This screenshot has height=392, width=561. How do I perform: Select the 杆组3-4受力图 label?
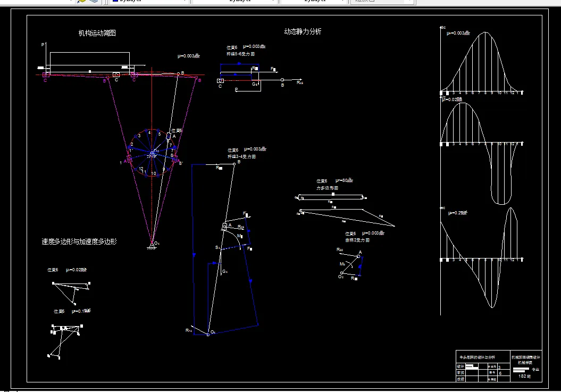pos(241,157)
